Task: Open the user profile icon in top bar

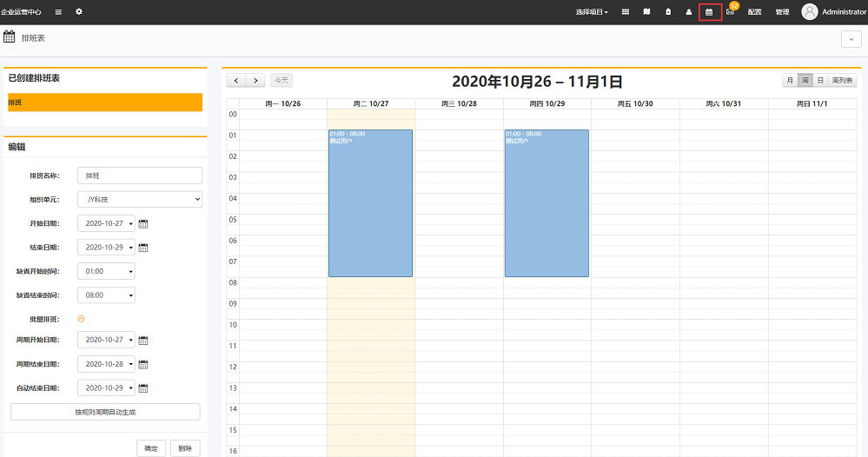Action: click(x=689, y=12)
